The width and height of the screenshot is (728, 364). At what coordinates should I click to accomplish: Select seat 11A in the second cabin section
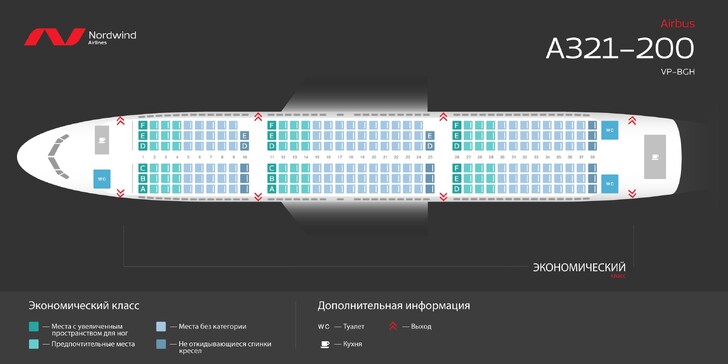tap(272, 189)
